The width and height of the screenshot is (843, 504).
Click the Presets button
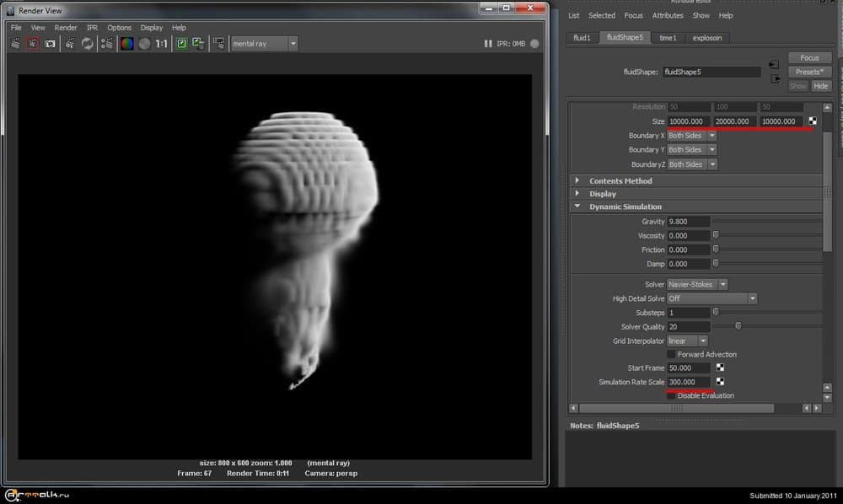(x=809, y=72)
